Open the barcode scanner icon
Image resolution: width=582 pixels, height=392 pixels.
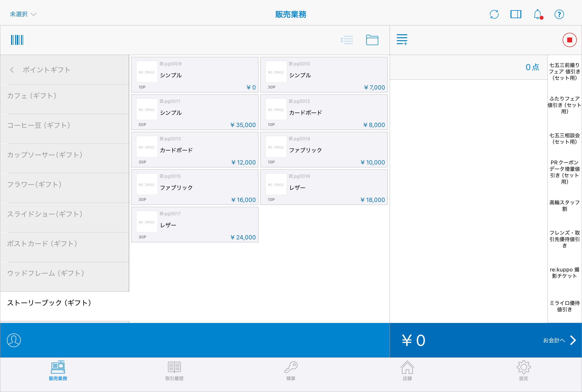17,40
